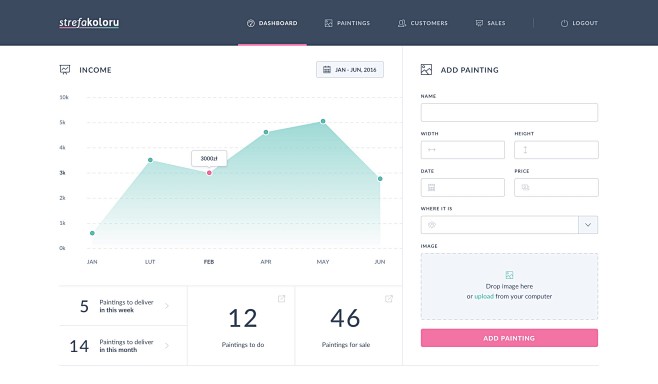The height and width of the screenshot is (384, 658).
Task: Click the MAY axis label
Action: pyautogui.click(x=323, y=262)
